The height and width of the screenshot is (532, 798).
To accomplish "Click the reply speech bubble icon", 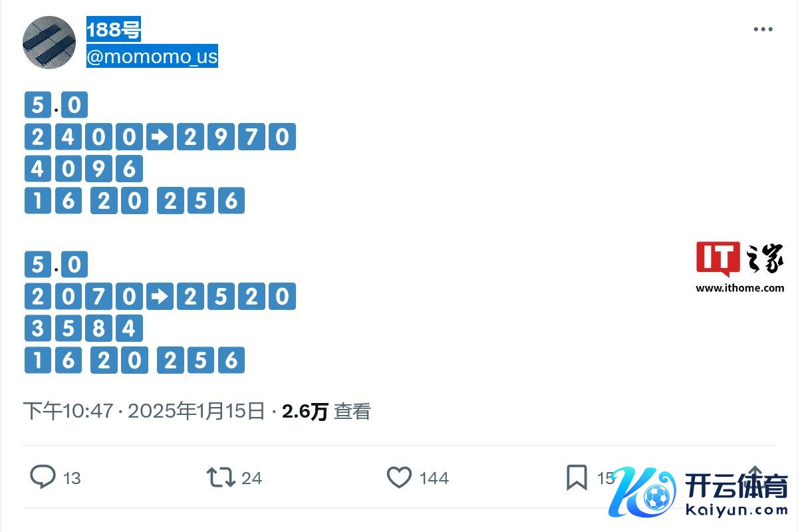I will pos(43,477).
